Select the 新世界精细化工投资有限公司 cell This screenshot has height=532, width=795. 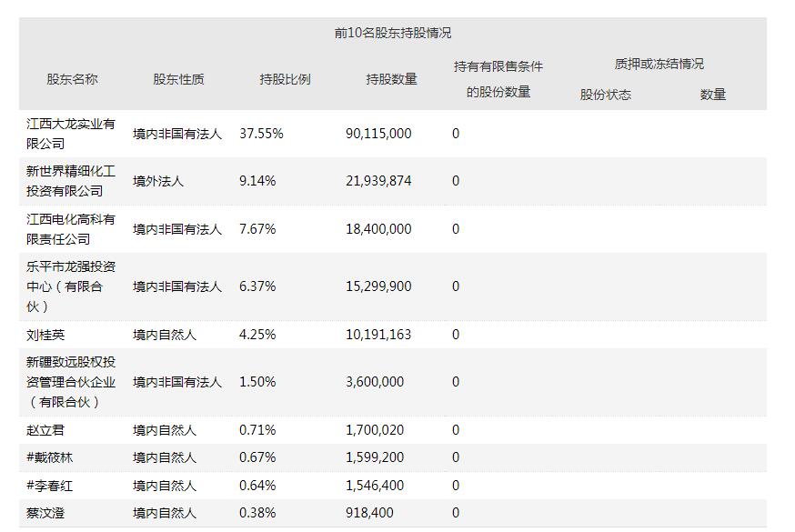coord(71,181)
